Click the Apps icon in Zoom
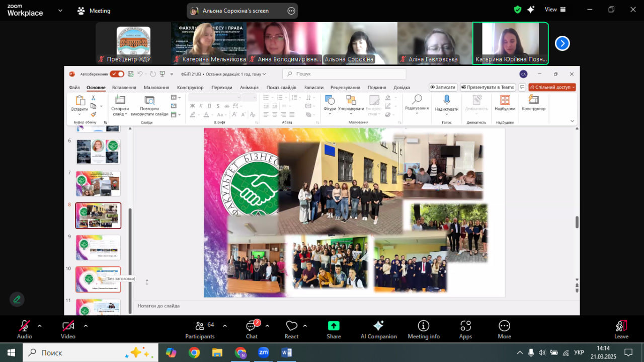This screenshot has width=644, height=362. pos(465,326)
